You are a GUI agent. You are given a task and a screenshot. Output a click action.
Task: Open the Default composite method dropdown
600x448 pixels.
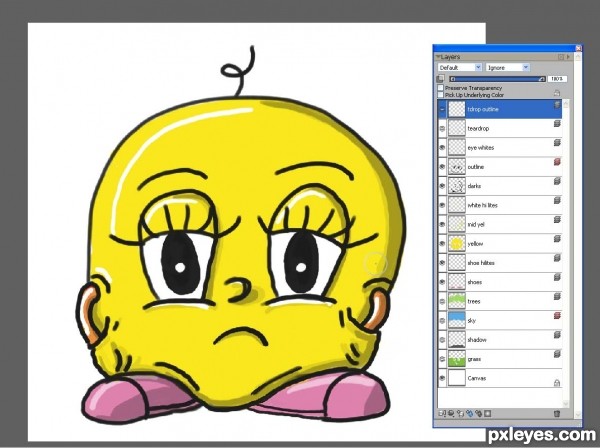[460, 67]
